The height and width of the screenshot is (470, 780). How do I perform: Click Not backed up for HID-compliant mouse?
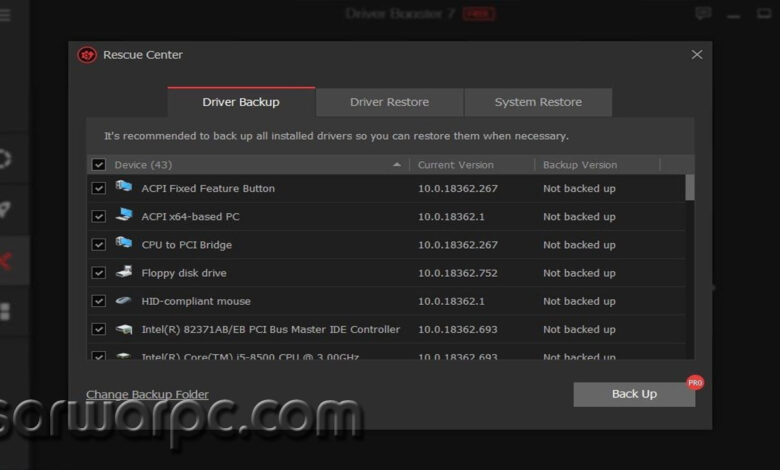pos(579,301)
